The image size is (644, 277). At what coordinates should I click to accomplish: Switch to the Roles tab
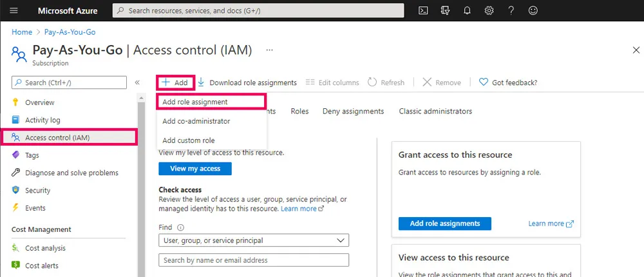point(300,111)
